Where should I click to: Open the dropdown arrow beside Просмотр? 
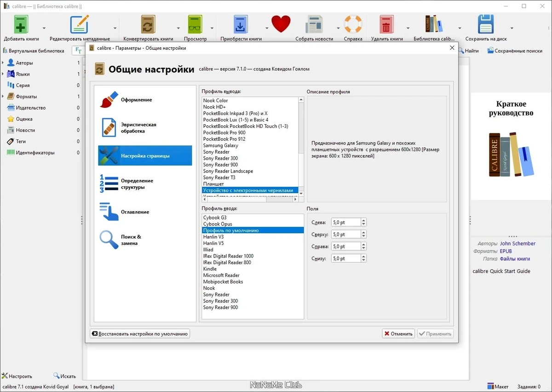(x=212, y=28)
